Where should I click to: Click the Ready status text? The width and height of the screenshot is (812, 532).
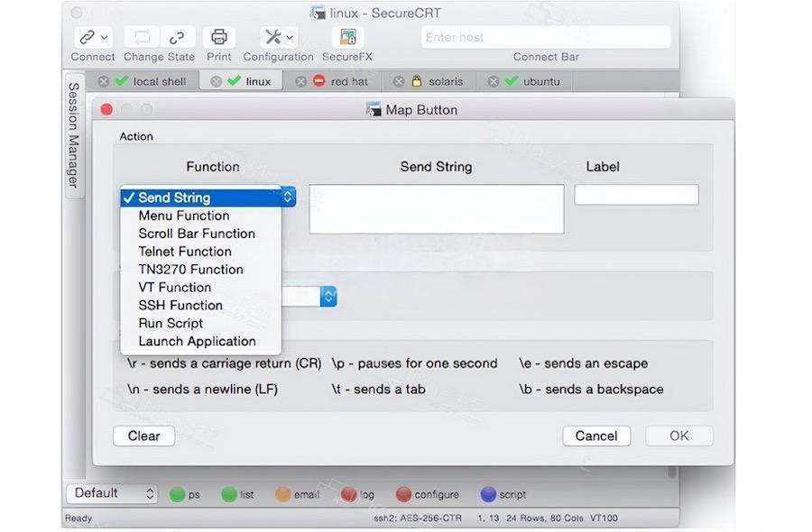pyautogui.click(x=78, y=518)
